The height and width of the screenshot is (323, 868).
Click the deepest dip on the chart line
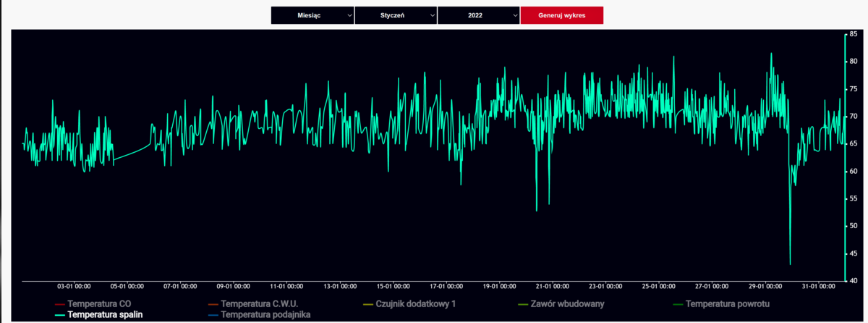(790, 264)
